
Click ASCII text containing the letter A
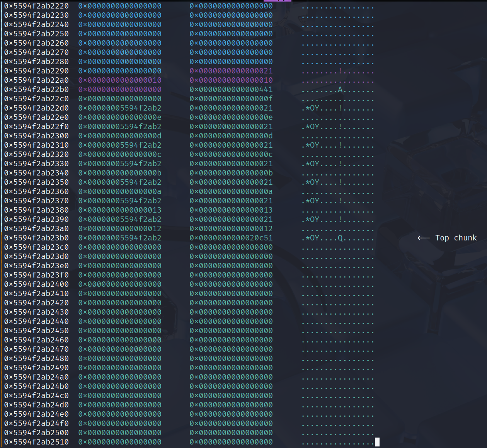click(x=337, y=90)
